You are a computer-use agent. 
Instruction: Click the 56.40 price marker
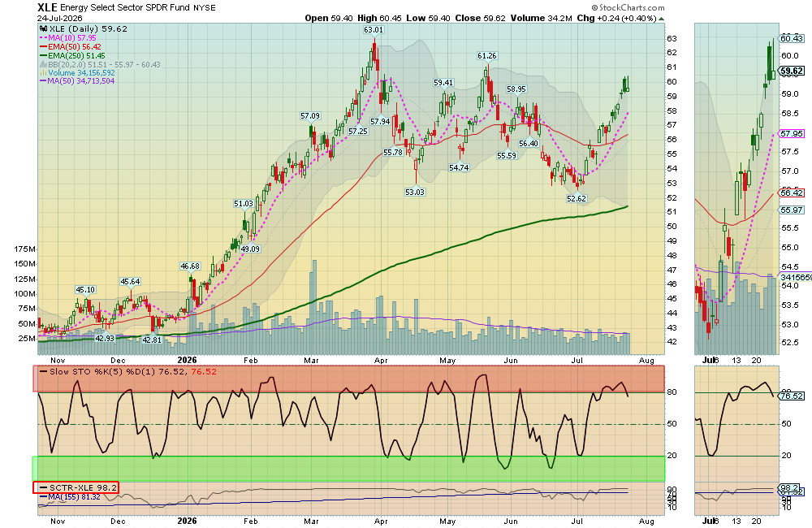click(x=529, y=143)
